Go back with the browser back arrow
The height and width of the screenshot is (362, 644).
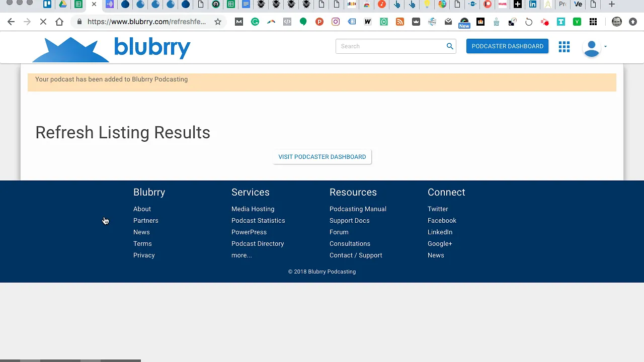11,22
